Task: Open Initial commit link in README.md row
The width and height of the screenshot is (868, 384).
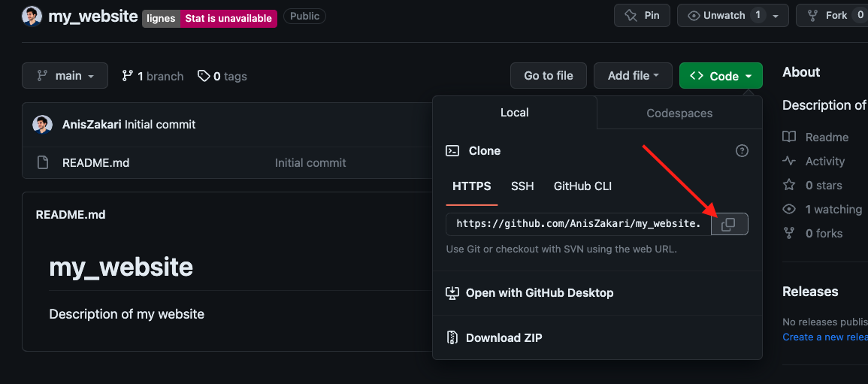Action: [310, 162]
